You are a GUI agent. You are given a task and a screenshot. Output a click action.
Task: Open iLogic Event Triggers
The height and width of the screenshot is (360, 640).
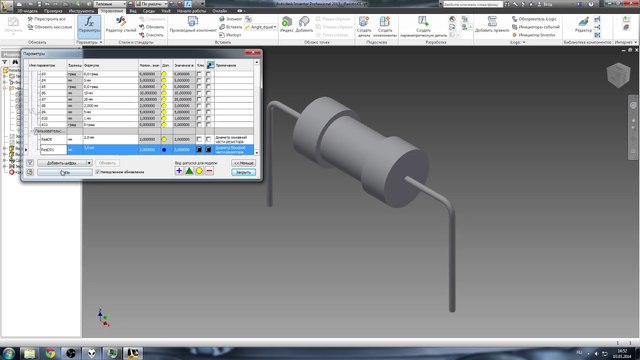[536, 27]
